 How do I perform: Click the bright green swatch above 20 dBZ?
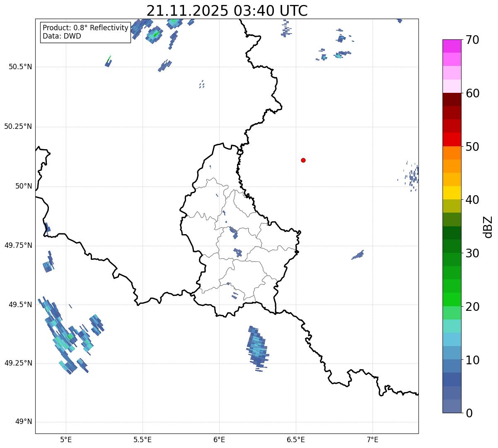tap(452, 299)
